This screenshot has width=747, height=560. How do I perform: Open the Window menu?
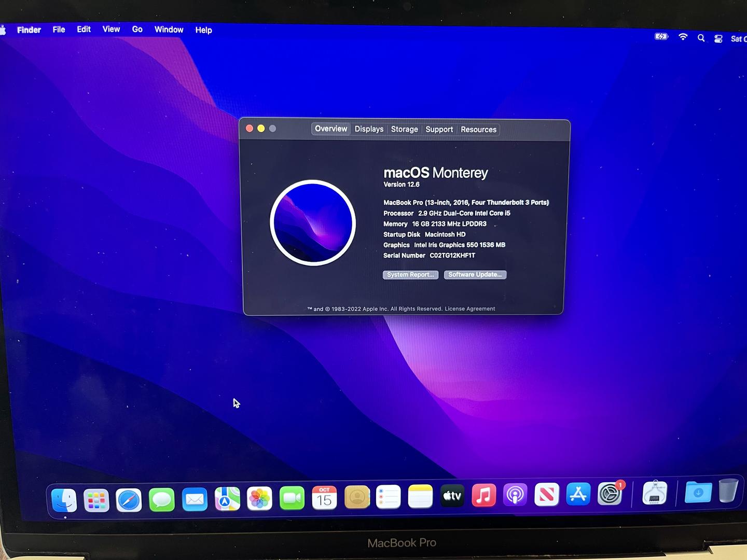pos(169,30)
